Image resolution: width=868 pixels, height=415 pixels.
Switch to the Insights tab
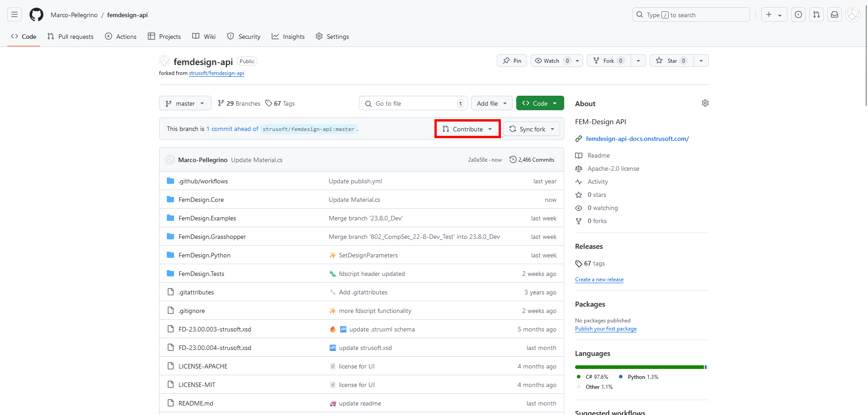(288, 37)
